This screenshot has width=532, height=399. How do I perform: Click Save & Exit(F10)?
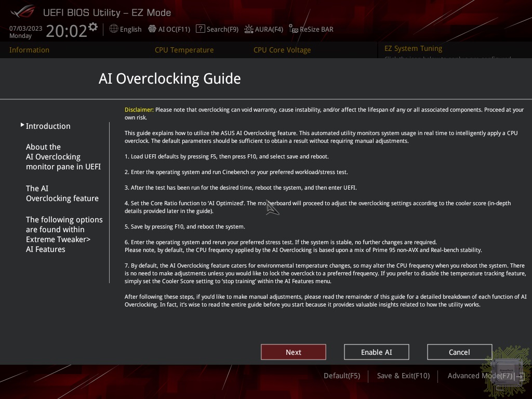click(403, 376)
